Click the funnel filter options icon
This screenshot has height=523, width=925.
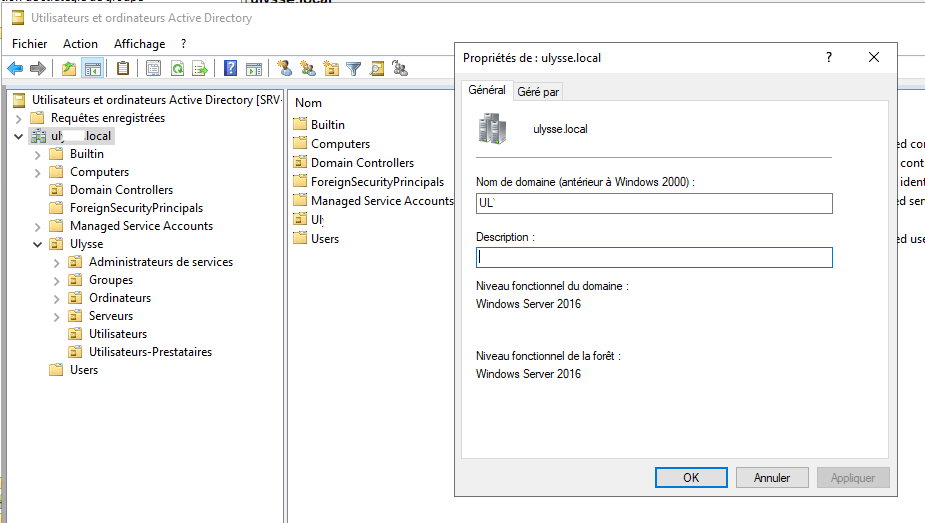[x=353, y=69]
